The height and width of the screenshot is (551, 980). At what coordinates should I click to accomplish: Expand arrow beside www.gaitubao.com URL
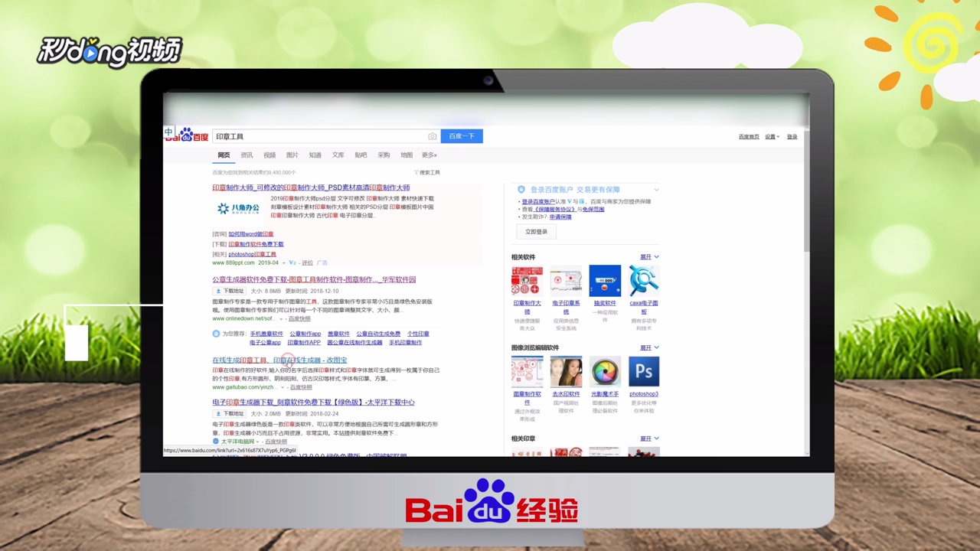click(x=281, y=388)
